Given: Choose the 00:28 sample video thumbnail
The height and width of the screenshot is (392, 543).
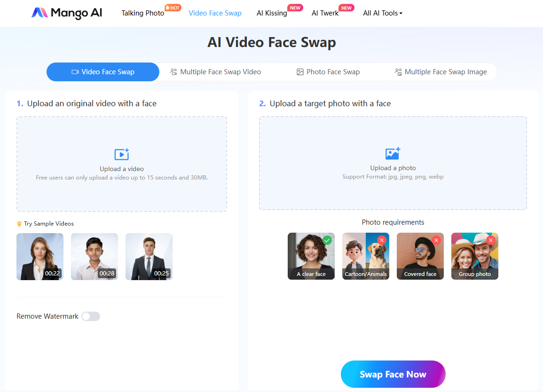Looking at the screenshot, I should click(94, 257).
